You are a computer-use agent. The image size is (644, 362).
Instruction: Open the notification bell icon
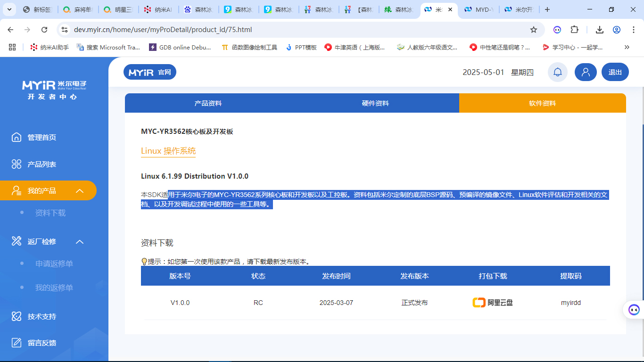(x=558, y=72)
